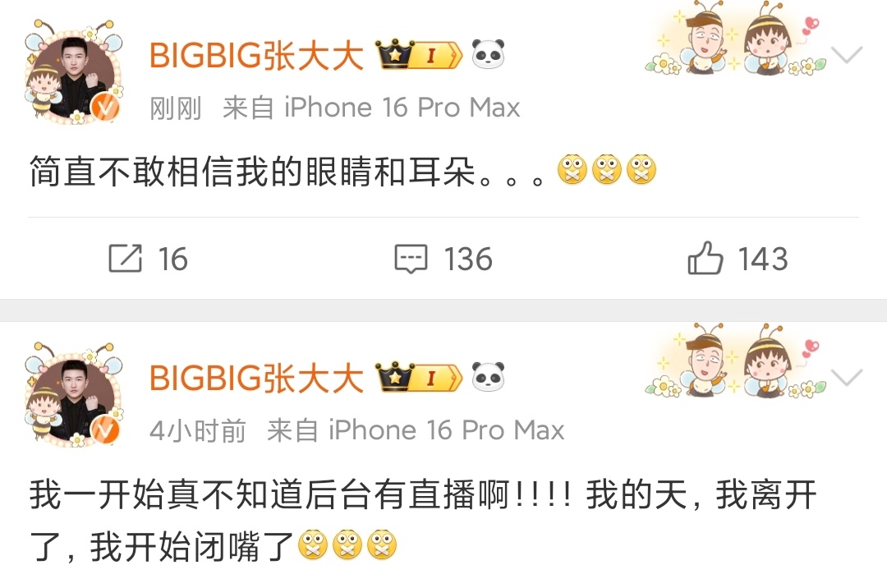Tap the crown membership badge on the second post

click(419, 377)
